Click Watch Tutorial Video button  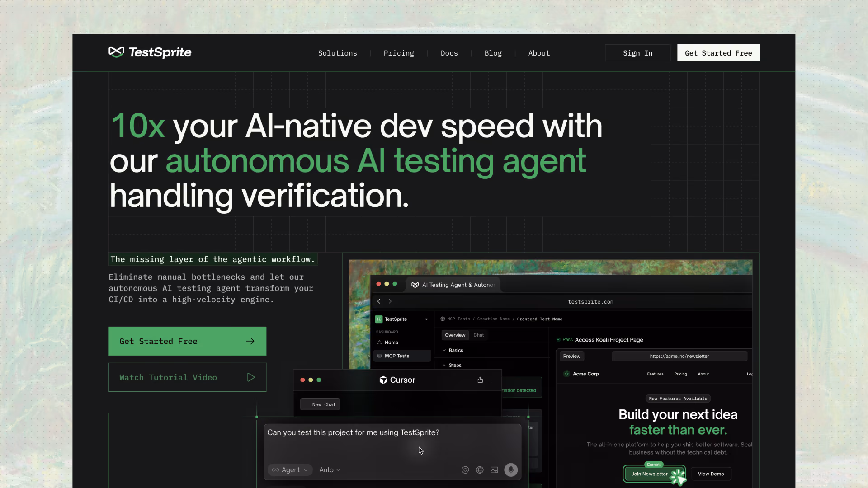click(187, 377)
